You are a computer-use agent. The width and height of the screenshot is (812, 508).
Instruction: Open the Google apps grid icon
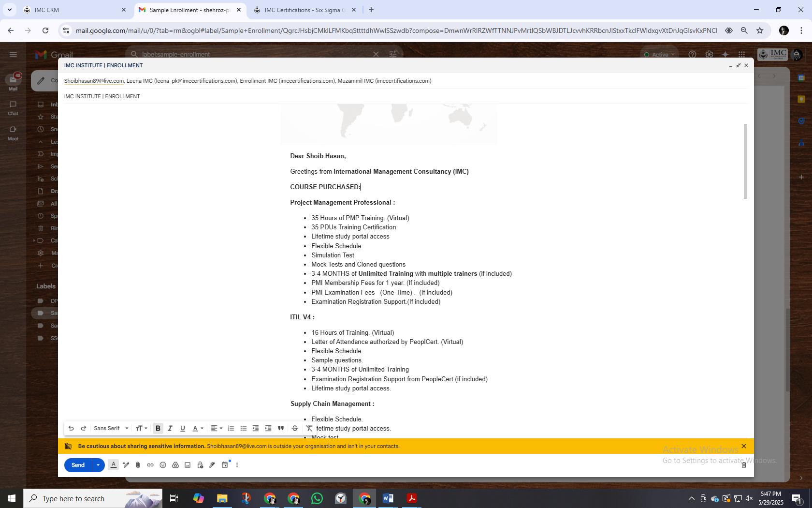[741, 54]
